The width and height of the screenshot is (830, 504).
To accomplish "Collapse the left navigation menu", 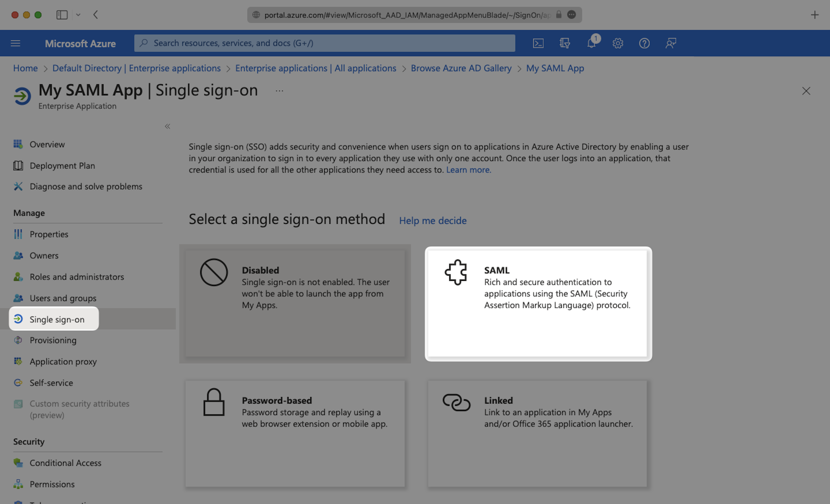I will coord(168,126).
